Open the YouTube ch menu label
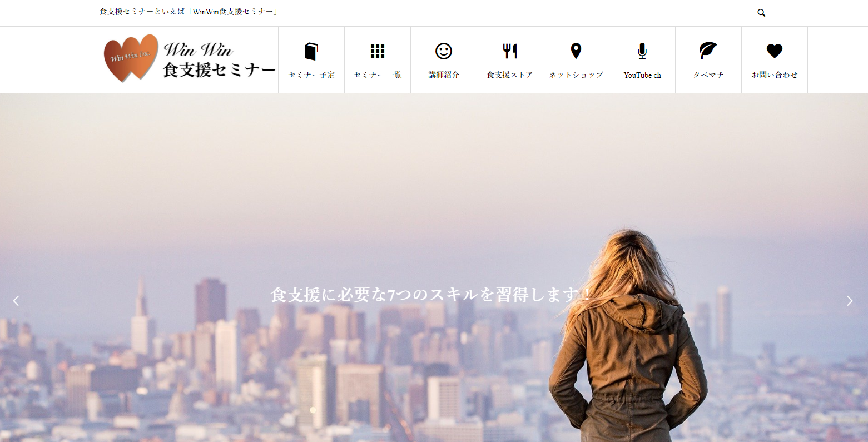The width and height of the screenshot is (868, 442). pyautogui.click(x=642, y=75)
